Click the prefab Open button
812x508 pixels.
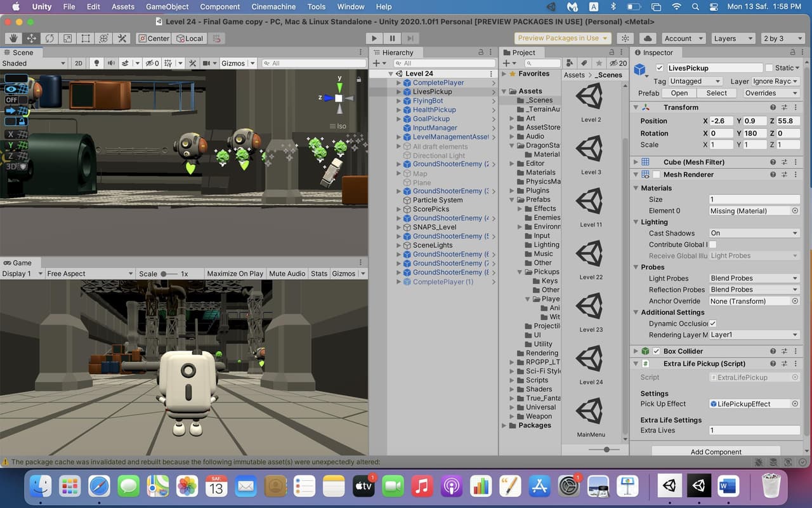[679, 93]
